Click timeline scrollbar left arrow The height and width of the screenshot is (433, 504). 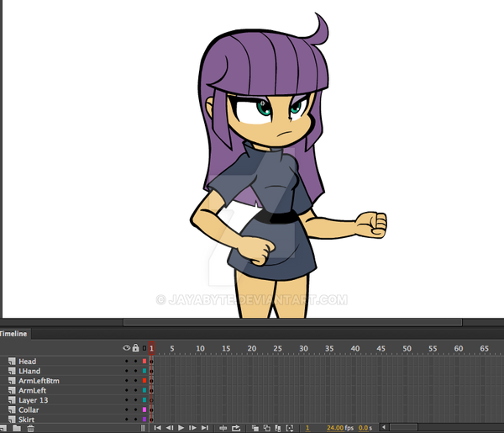384,427
